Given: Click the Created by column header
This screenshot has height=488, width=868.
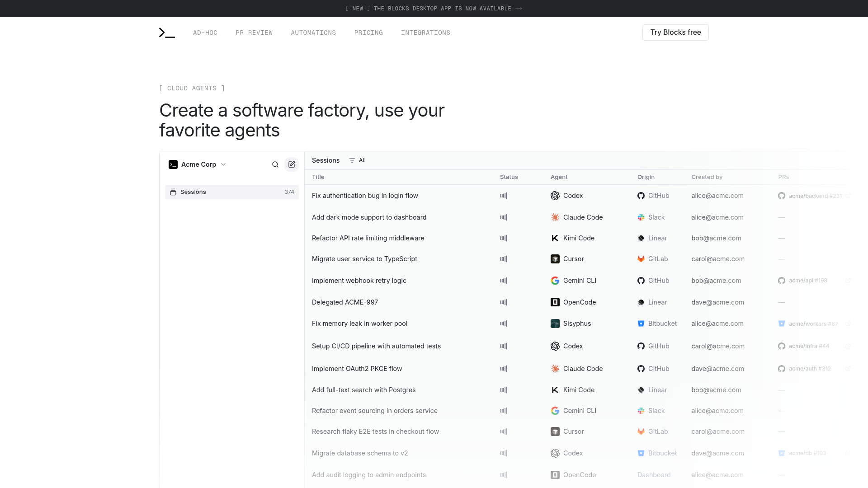Looking at the screenshot, I should [707, 177].
